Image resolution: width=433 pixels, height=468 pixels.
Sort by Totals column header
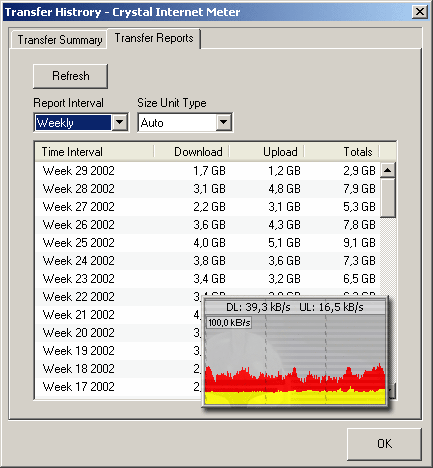coord(341,152)
